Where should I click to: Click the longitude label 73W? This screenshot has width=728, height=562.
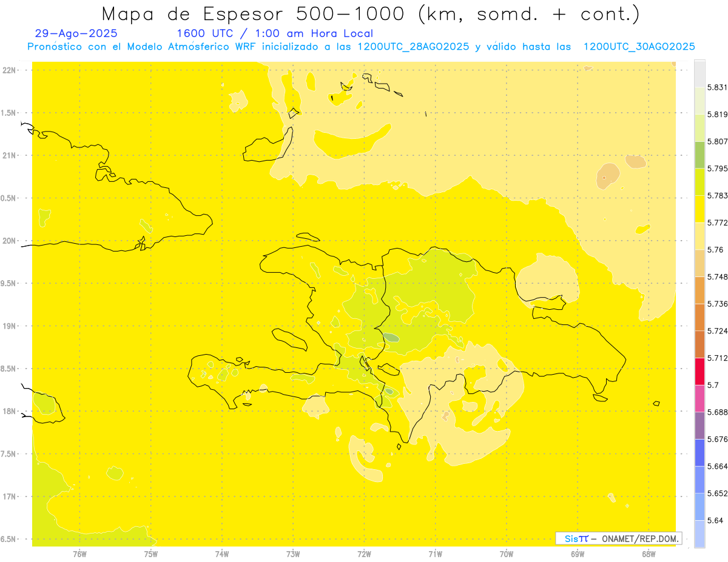click(293, 554)
